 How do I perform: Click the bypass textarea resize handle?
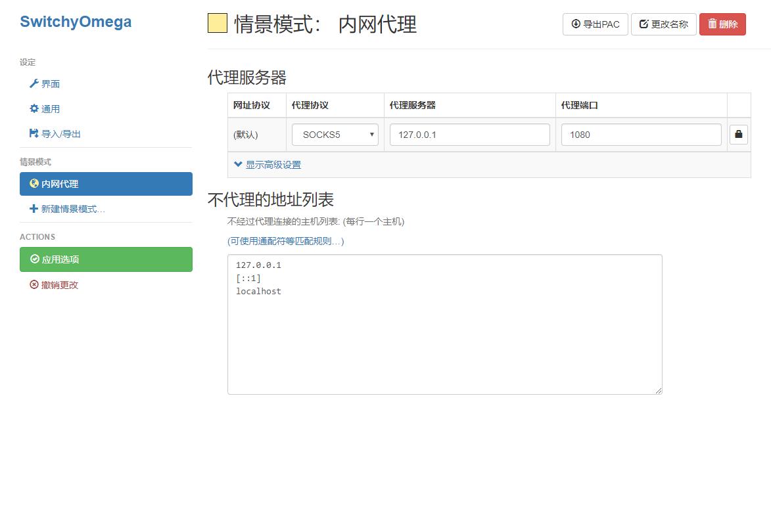pos(659,391)
